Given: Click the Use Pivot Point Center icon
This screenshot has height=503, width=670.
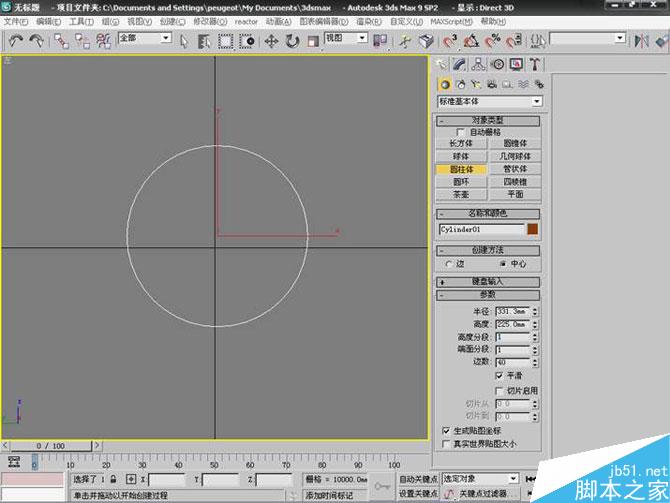Looking at the screenshot, I should click(x=380, y=41).
